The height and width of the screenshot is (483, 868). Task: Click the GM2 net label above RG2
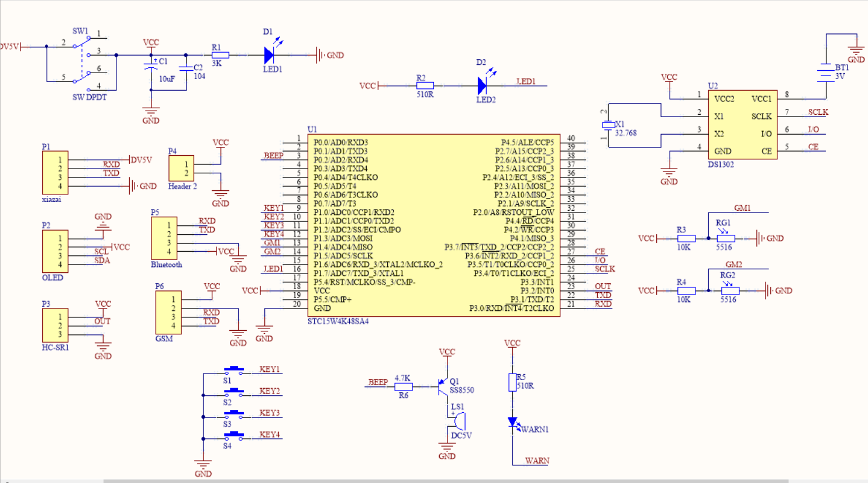coord(734,265)
